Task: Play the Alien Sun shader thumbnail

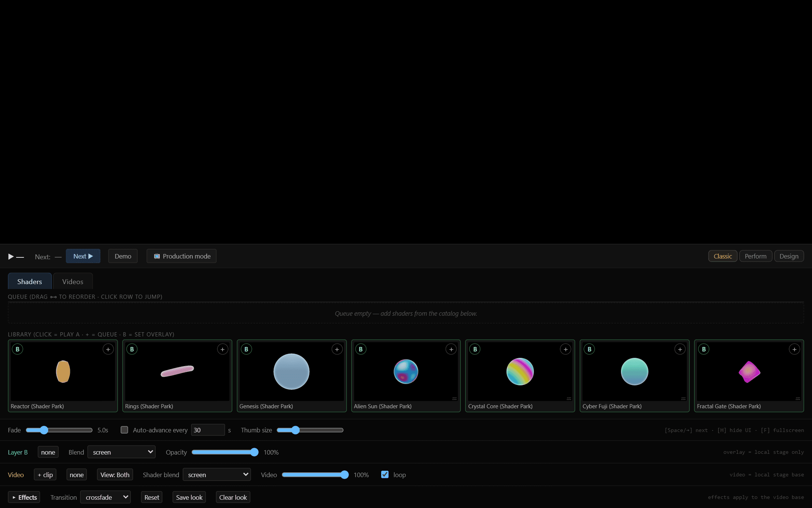Action: tap(406, 371)
